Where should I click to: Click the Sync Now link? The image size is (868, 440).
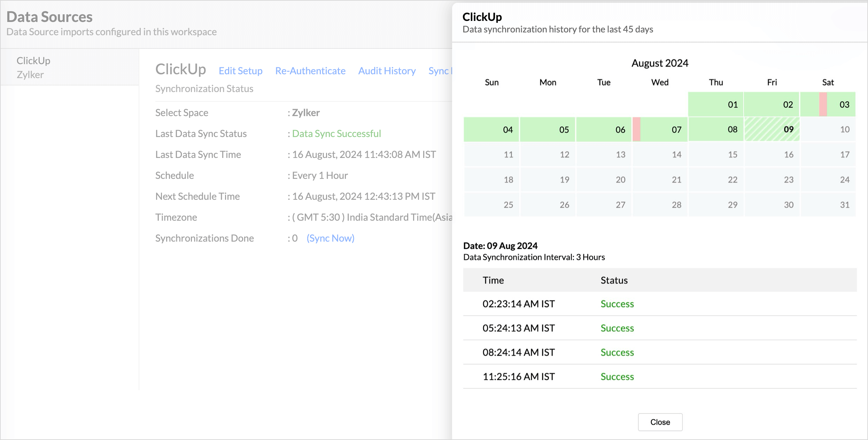(x=331, y=238)
